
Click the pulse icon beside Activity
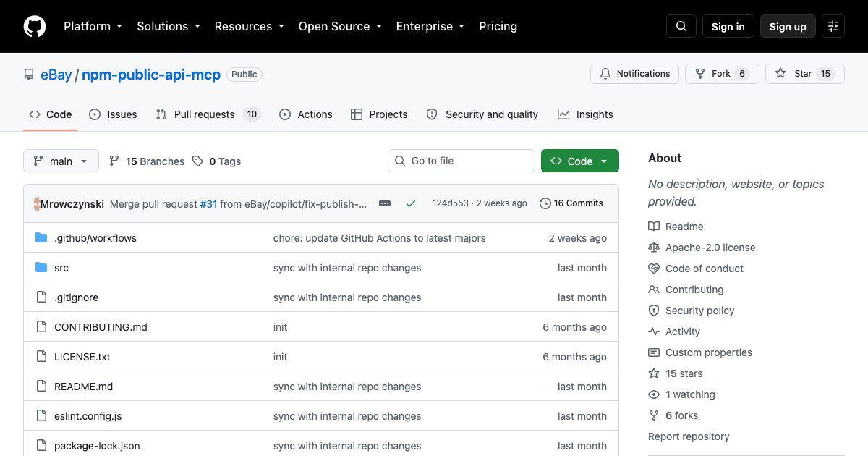[x=654, y=332]
